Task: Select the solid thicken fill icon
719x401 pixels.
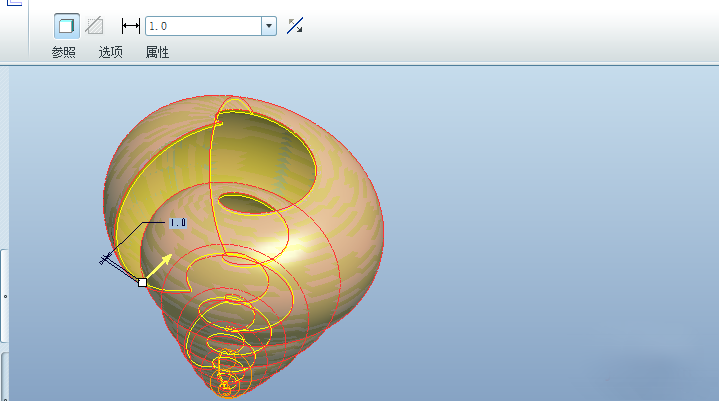Action: (66, 26)
